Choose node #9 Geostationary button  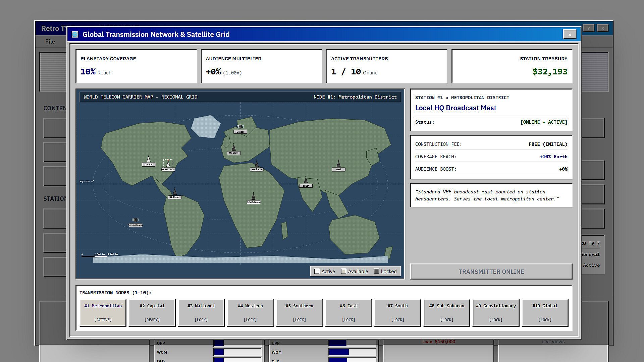[x=496, y=313]
